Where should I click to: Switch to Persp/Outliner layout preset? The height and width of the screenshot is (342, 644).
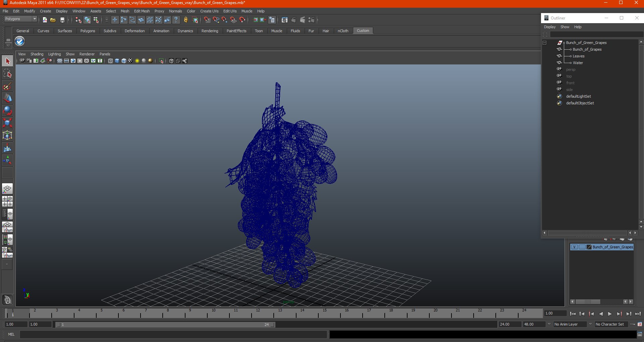[x=7, y=214]
